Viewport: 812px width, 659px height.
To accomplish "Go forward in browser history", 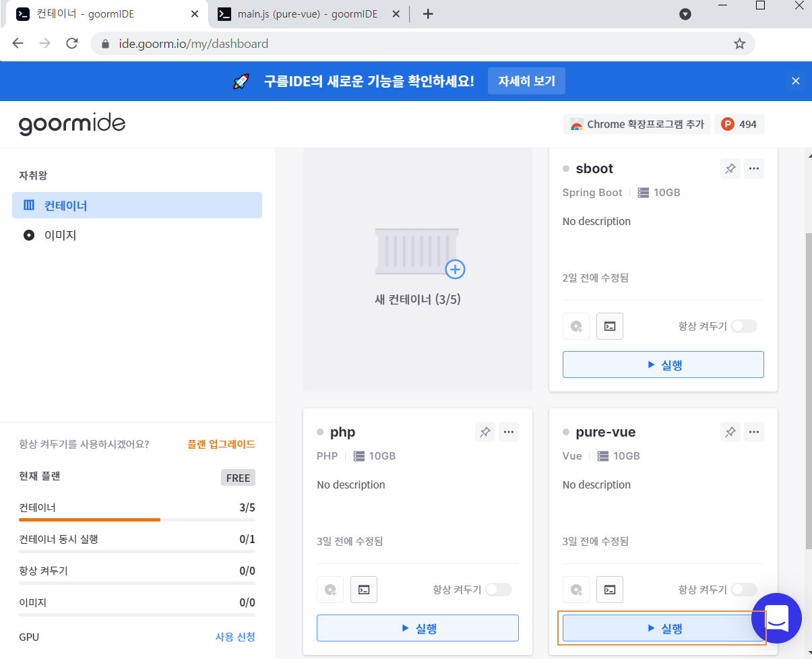I will (45, 44).
